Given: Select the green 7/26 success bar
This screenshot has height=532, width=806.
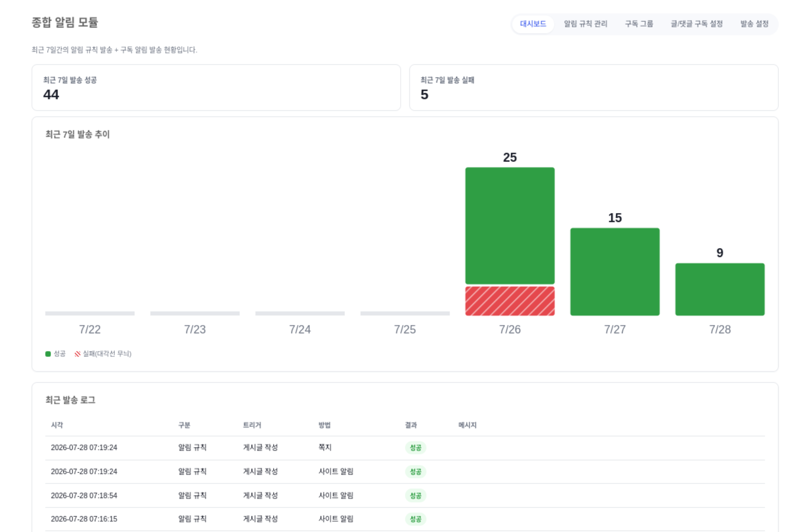Looking at the screenshot, I should coord(510,226).
